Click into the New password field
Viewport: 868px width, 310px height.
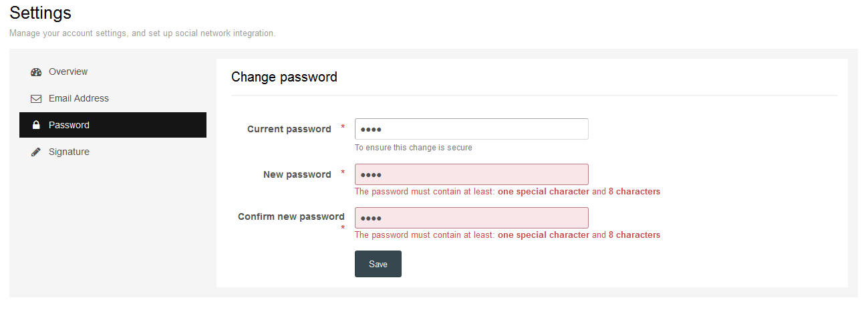pyautogui.click(x=472, y=174)
